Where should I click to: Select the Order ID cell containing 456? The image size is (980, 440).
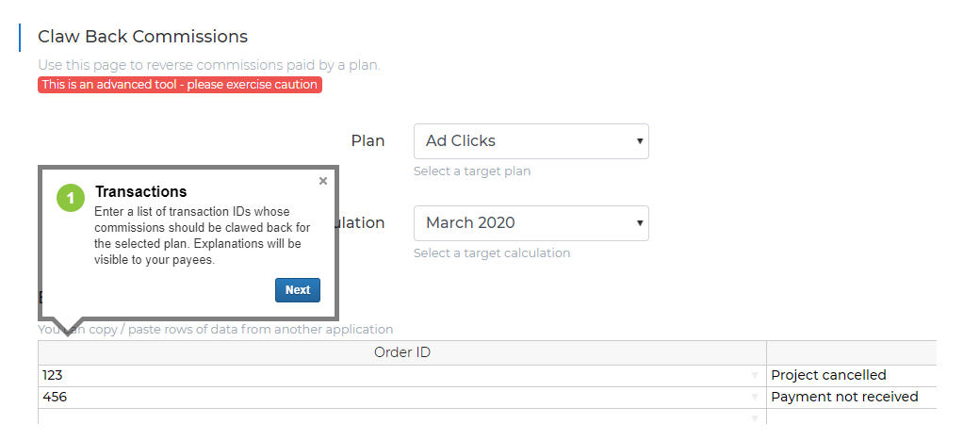coord(401,398)
